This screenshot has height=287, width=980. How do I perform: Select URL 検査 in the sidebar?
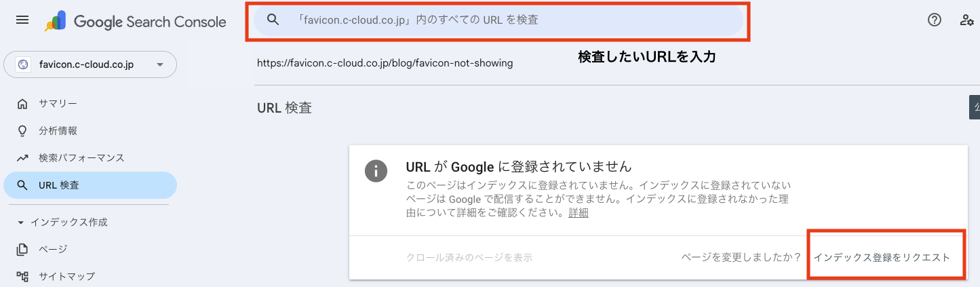tap(59, 185)
